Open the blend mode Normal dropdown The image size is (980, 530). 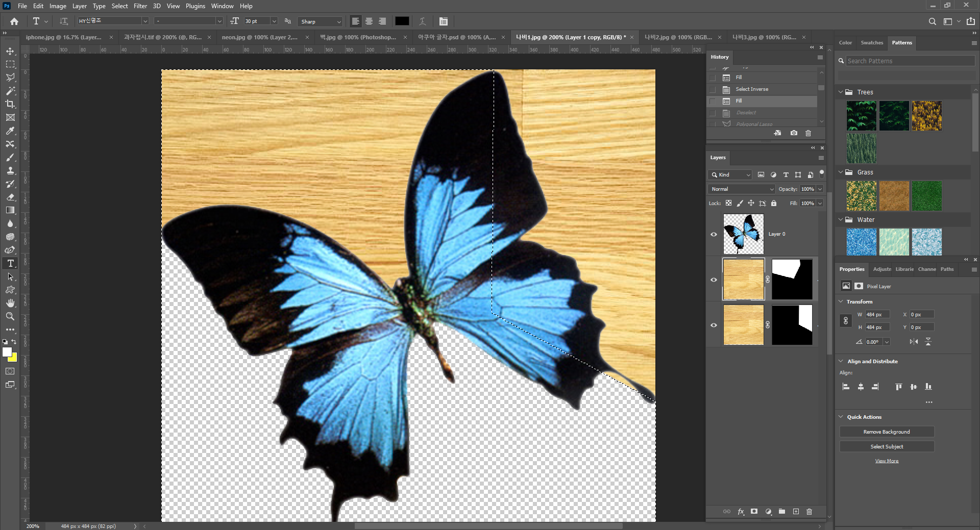(742, 189)
